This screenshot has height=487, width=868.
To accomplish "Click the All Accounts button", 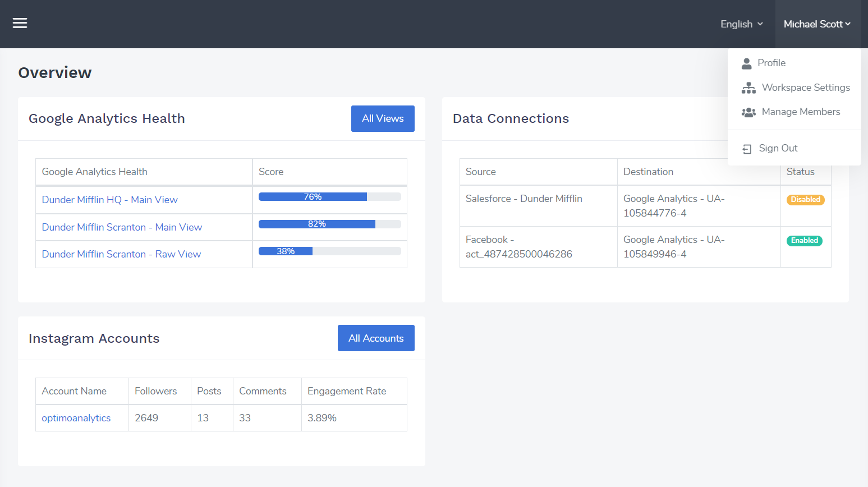I will [x=376, y=338].
